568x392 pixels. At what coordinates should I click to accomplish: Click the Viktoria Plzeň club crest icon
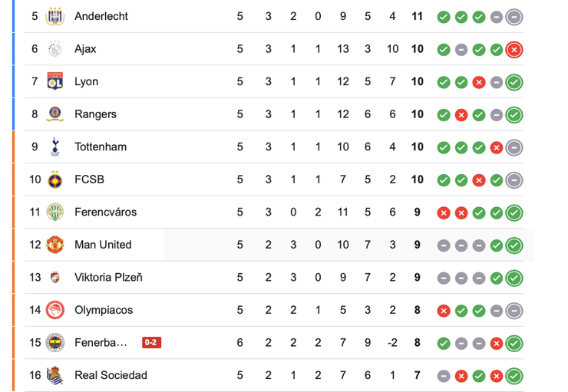(54, 277)
